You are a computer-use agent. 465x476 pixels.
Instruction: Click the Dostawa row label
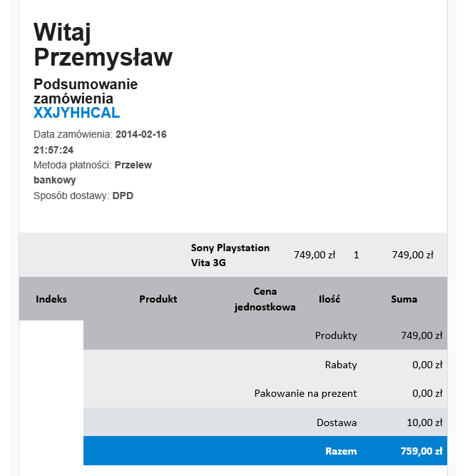pyautogui.click(x=337, y=422)
